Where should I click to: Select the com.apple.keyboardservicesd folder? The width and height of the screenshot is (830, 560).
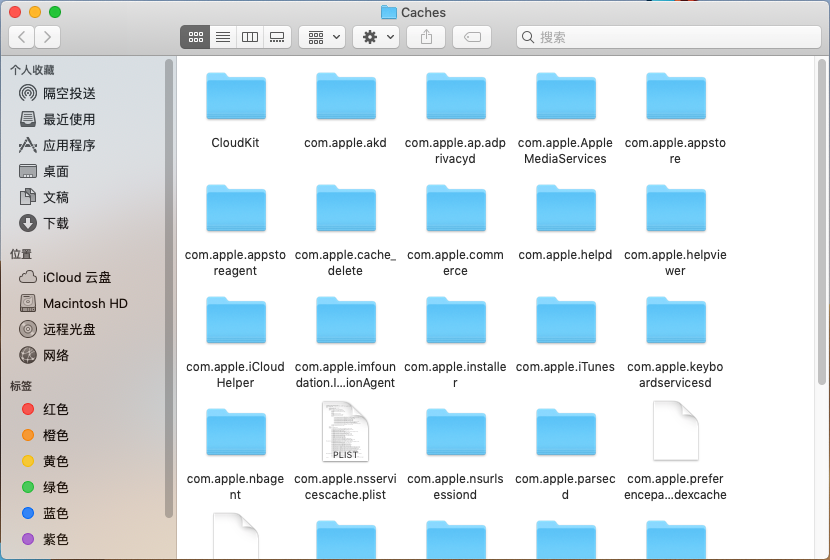coord(676,321)
